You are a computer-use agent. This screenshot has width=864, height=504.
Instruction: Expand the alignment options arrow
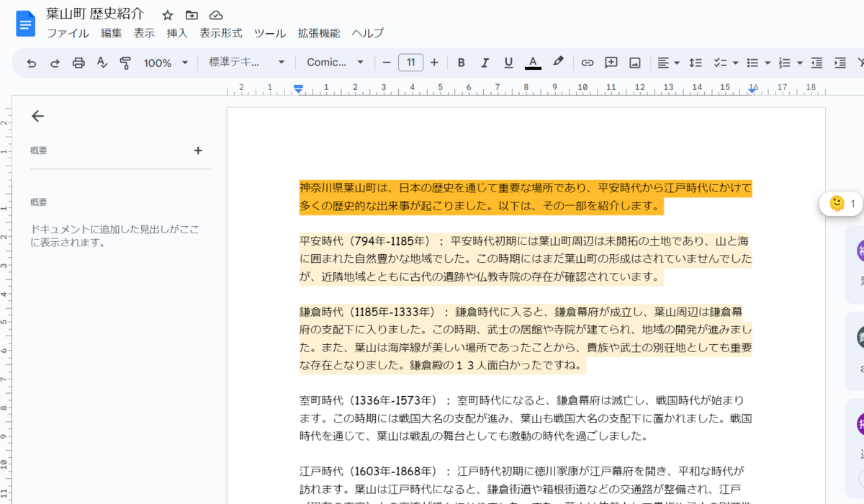pos(677,63)
